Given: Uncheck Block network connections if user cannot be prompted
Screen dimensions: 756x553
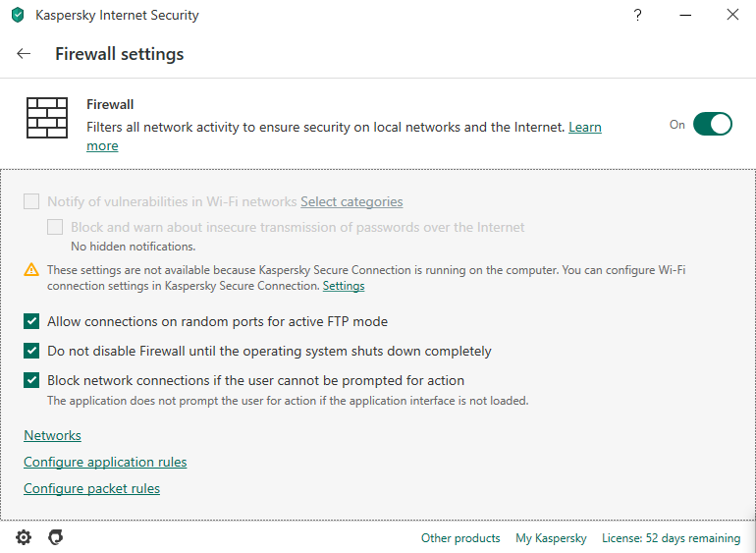Looking at the screenshot, I should click(31, 380).
